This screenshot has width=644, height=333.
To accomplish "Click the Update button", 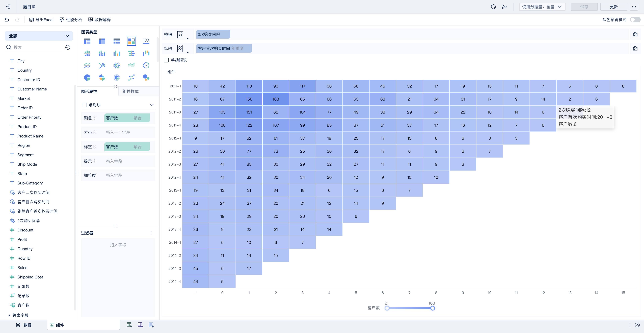I will [x=613, y=7].
